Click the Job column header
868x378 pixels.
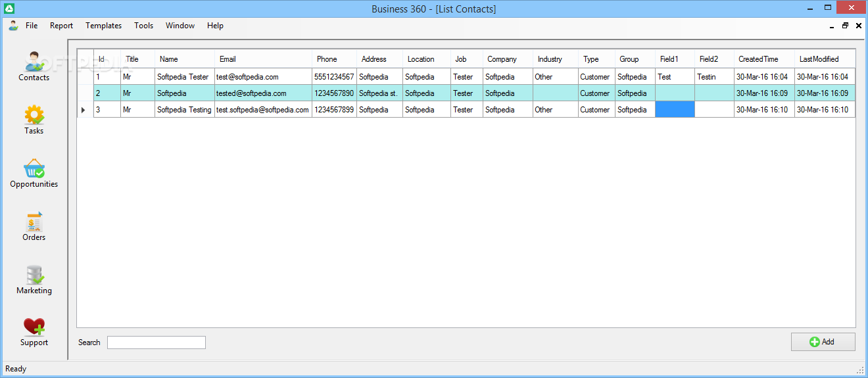coord(467,59)
